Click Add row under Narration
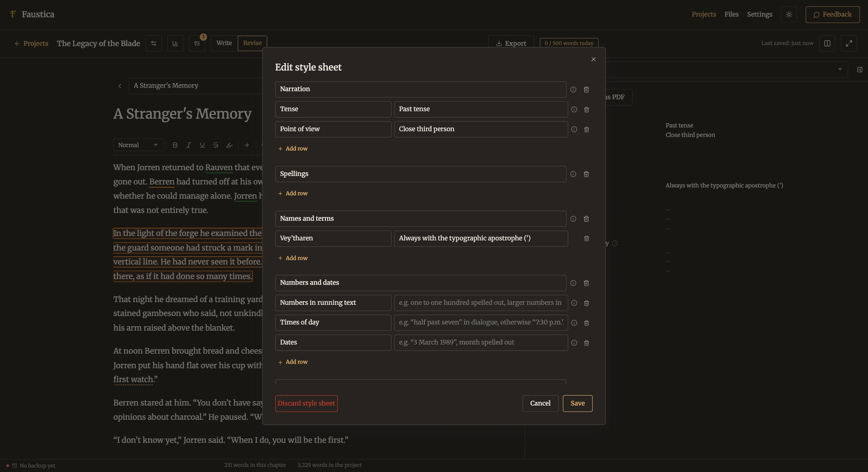The width and height of the screenshot is (868, 472). pyautogui.click(x=293, y=149)
